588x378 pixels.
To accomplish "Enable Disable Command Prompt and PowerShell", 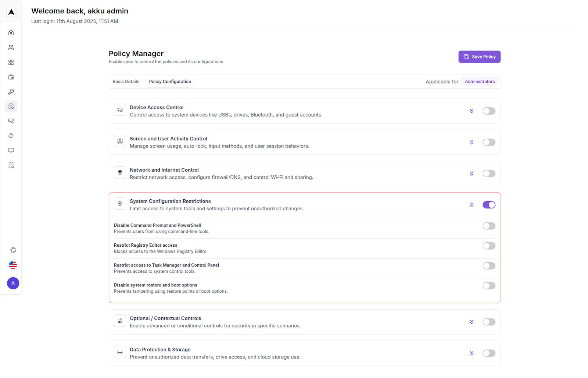I will coord(489,226).
